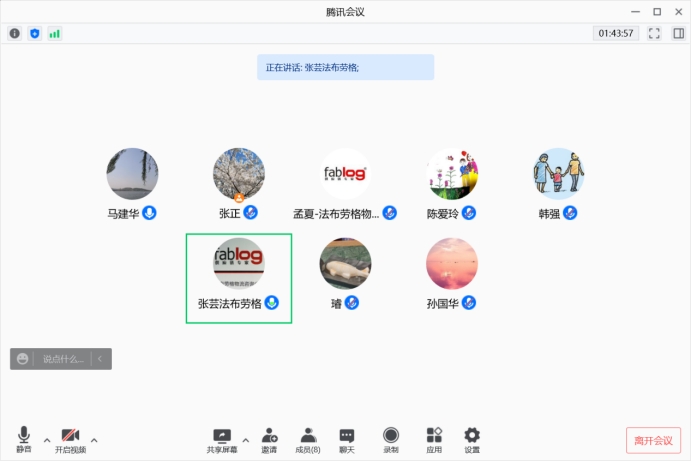Open the Chat (聊天) panel
This screenshot has height=461, width=692.
click(347, 439)
